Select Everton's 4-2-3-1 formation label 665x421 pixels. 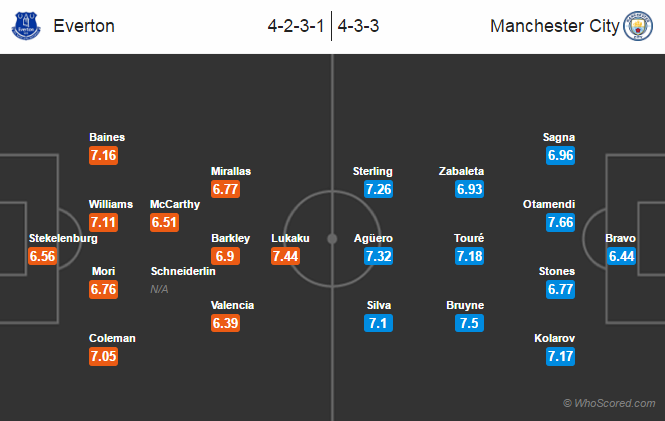pyautogui.click(x=297, y=26)
